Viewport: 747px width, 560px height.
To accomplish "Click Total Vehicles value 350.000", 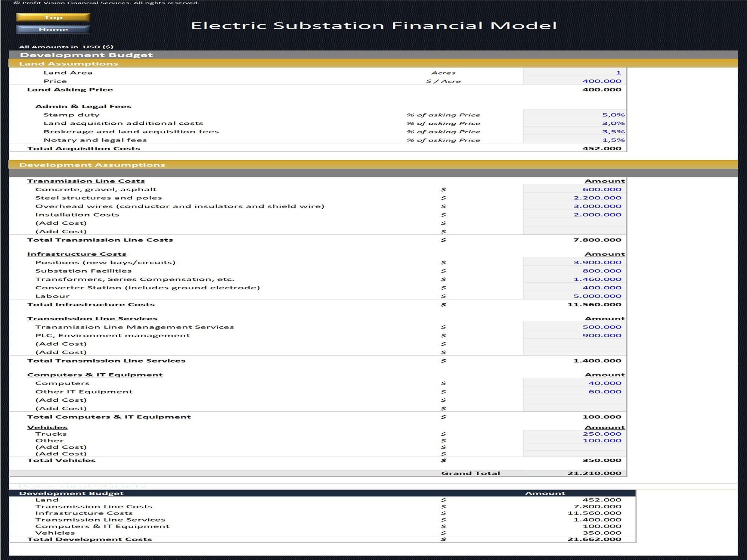I will 602,460.
